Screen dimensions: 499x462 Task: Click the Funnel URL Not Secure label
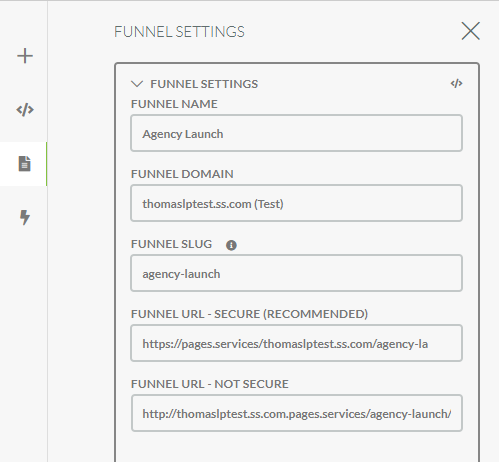pyautogui.click(x=210, y=384)
